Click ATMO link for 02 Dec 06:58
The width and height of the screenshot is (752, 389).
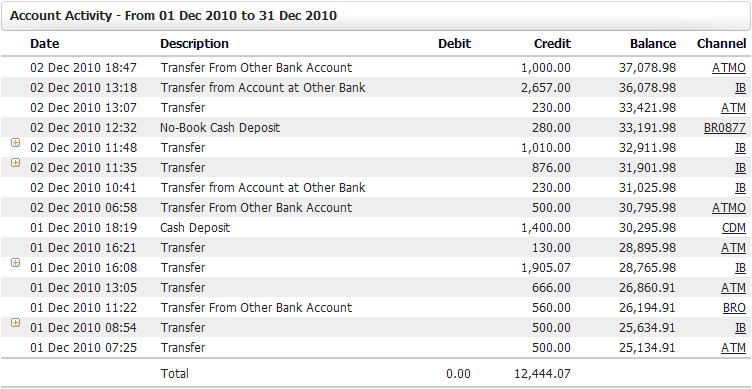click(728, 208)
